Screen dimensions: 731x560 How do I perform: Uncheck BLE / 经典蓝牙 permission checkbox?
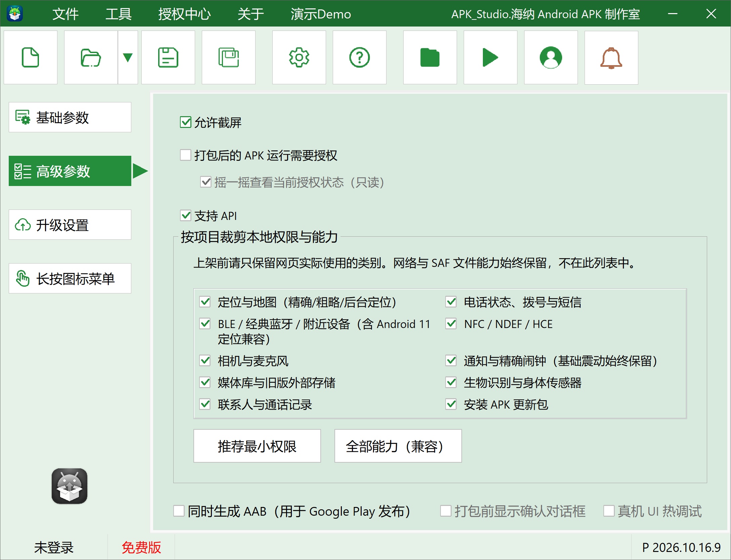(205, 324)
